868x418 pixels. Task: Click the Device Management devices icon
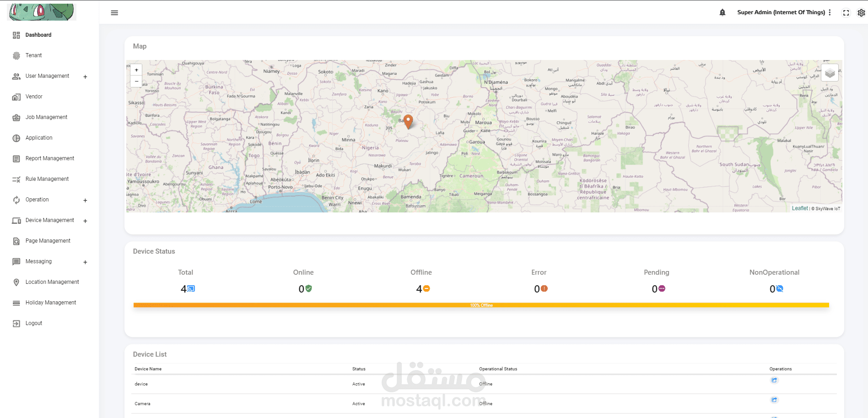tap(16, 221)
